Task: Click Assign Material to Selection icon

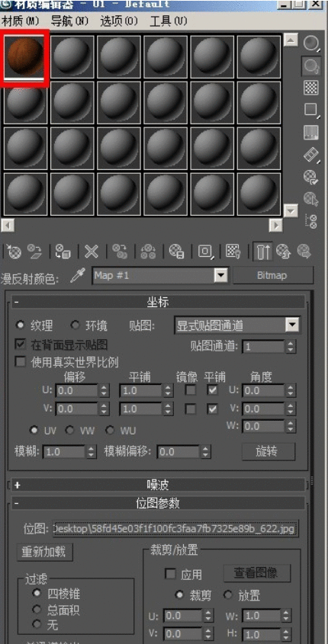Action: (64, 252)
